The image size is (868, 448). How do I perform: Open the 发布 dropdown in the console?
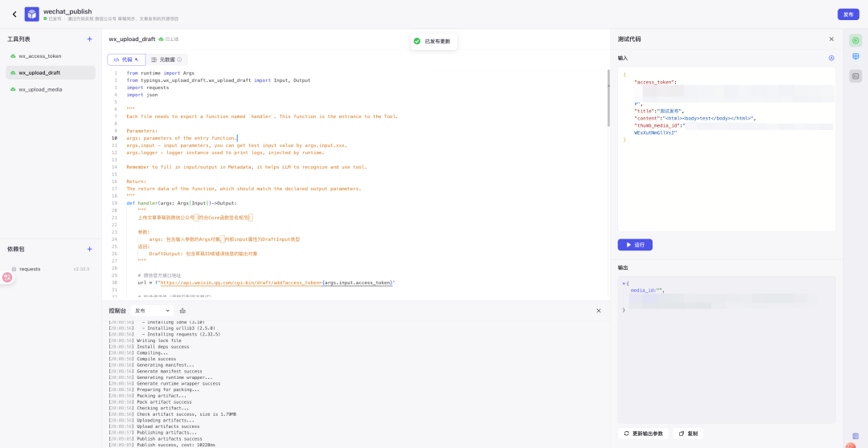152,311
